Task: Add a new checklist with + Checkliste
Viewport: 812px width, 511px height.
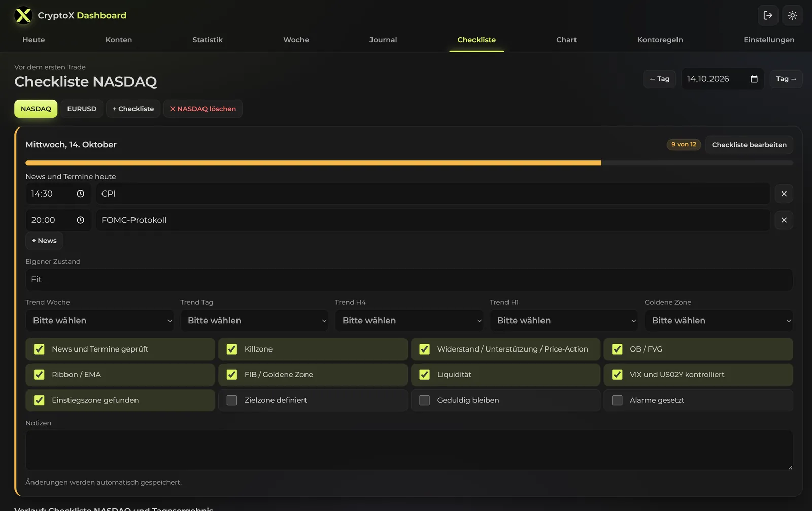Action: 133,109
